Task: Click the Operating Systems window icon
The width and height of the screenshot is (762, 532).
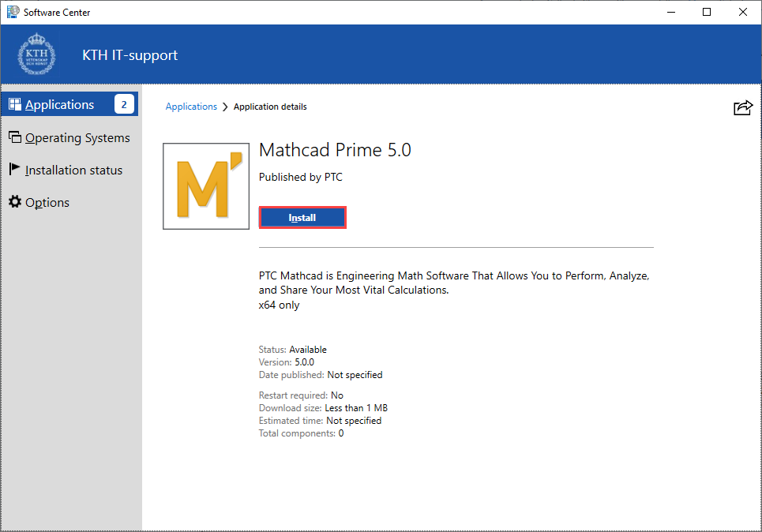Action: [15, 137]
